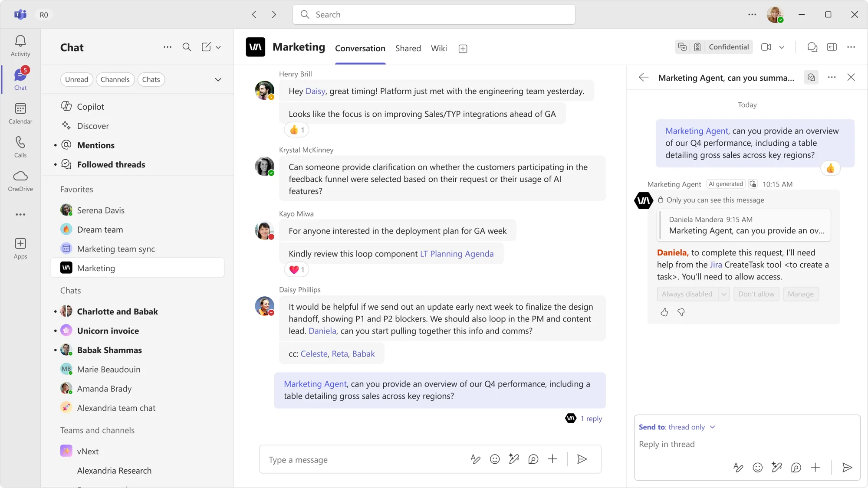The image size is (868, 488).
Task: Collapse the Teams and channels section
Action: (98, 430)
